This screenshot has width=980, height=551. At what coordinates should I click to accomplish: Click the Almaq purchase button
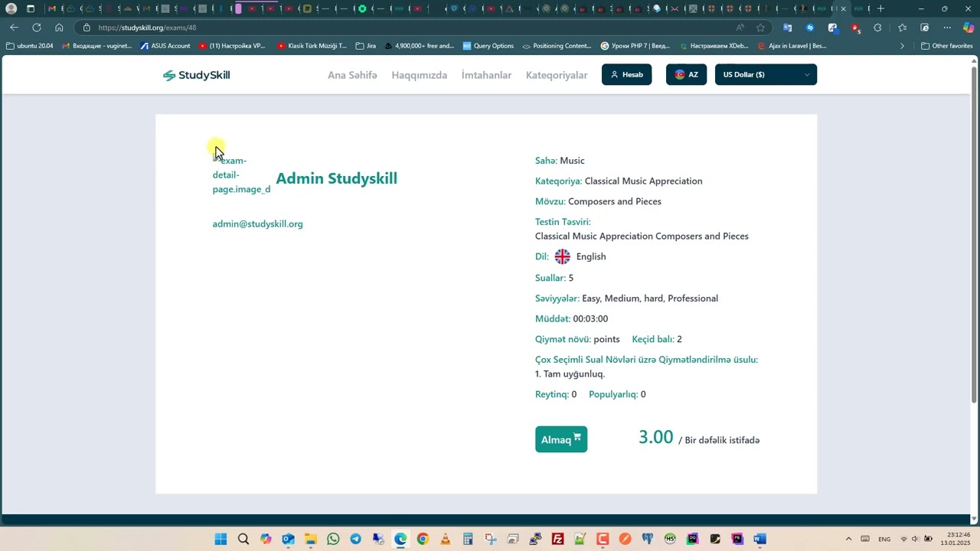[x=561, y=439]
